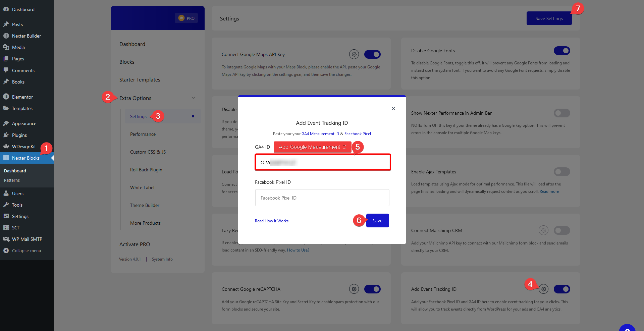View Comments from the sidebar
The height and width of the screenshot is (331, 644).
tap(23, 70)
